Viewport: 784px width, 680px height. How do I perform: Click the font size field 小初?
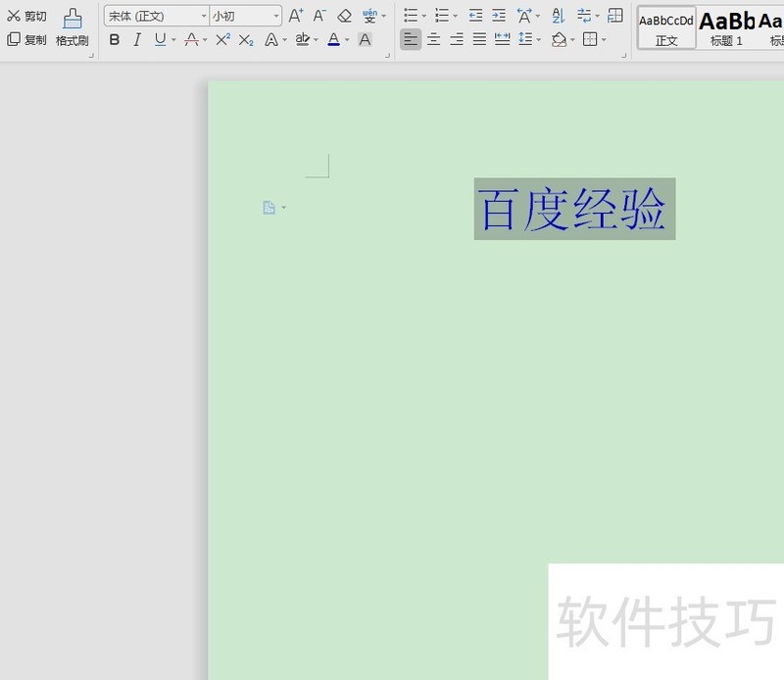(245, 16)
